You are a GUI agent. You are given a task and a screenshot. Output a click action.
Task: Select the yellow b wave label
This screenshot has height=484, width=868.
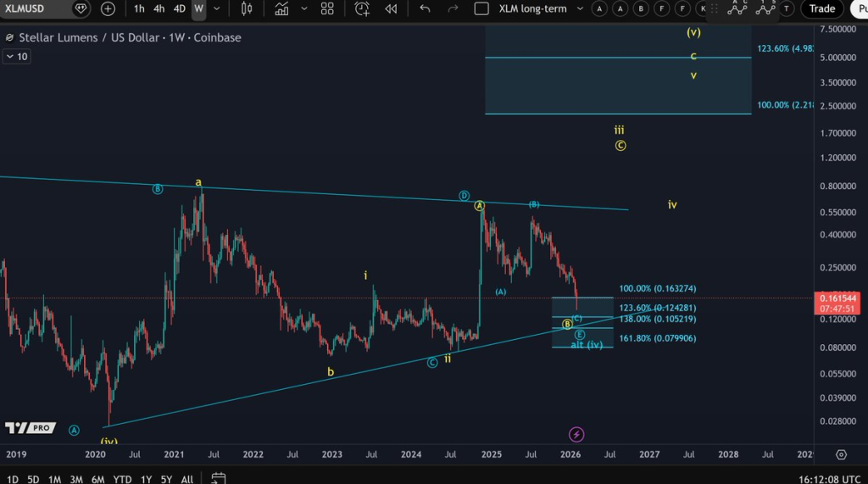[x=331, y=372]
